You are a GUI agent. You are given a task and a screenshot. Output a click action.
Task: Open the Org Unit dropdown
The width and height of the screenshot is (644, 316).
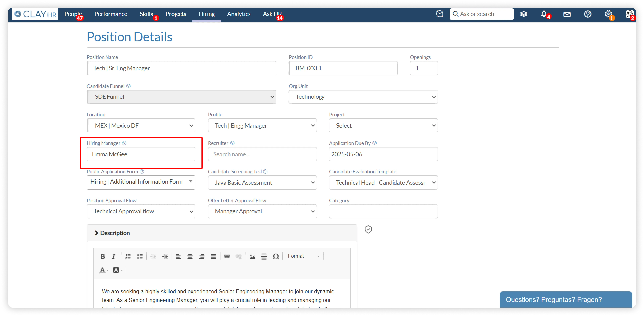point(363,97)
